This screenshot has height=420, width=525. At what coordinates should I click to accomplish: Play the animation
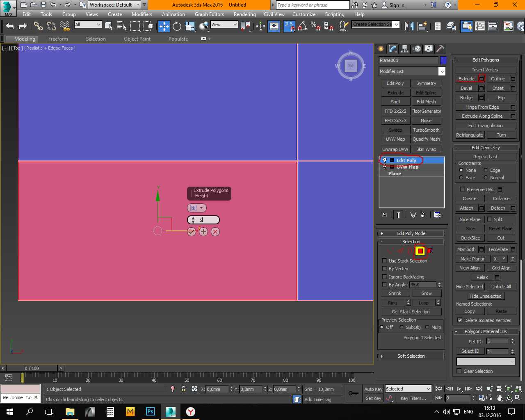[x=459, y=389]
